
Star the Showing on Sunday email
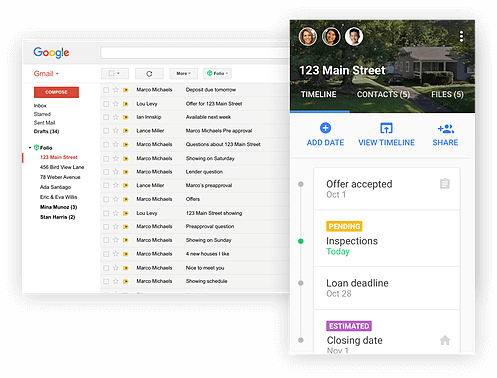pos(116,240)
